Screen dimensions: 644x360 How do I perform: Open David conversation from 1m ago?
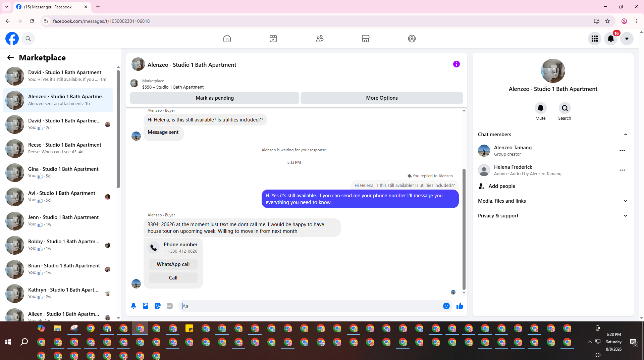coord(58,76)
